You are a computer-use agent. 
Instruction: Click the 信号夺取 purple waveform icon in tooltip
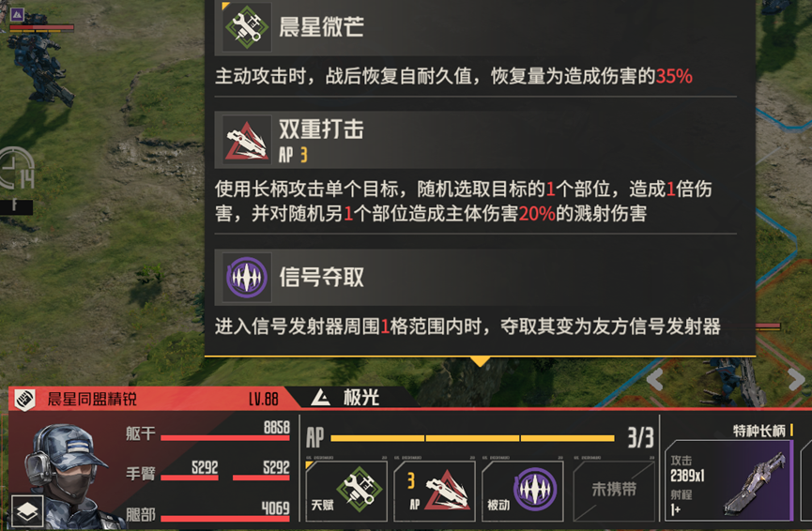247,278
